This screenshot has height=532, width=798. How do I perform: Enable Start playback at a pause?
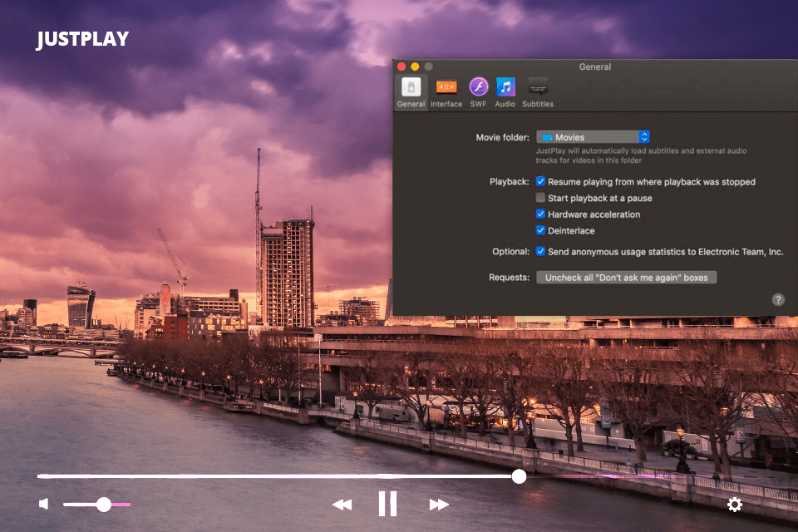coord(541,198)
